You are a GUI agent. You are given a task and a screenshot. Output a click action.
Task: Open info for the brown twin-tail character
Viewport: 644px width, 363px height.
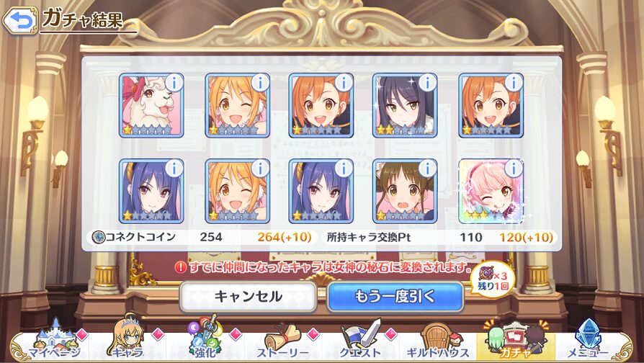tap(427, 169)
